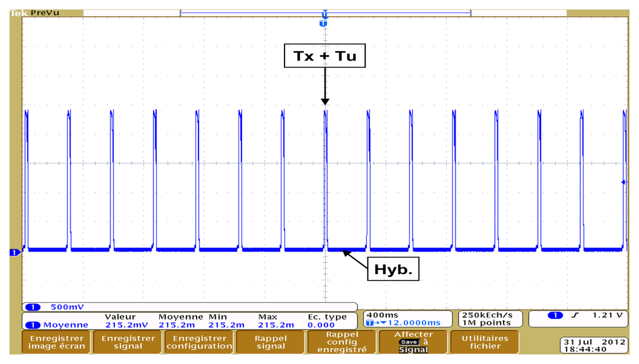Click the trigger level arrow on right edge

pyautogui.click(x=623, y=182)
